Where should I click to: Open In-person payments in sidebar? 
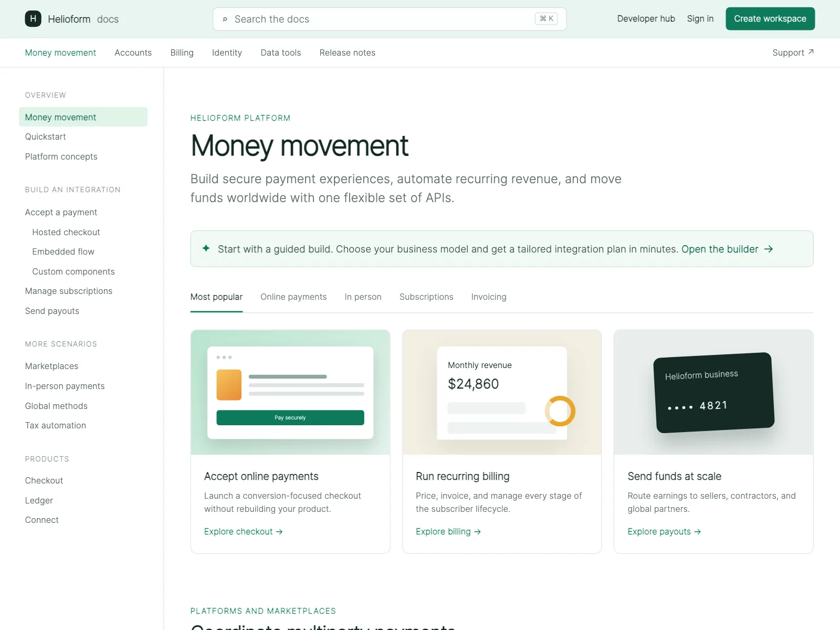[65, 386]
